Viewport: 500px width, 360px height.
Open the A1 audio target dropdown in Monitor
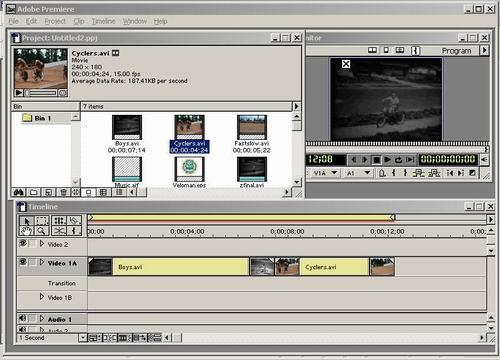point(367,173)
